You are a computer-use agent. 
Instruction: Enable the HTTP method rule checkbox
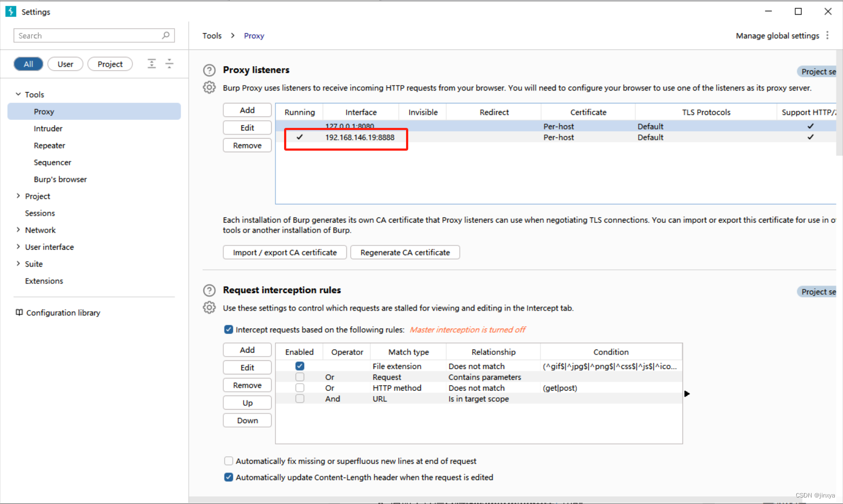(300, 388)
